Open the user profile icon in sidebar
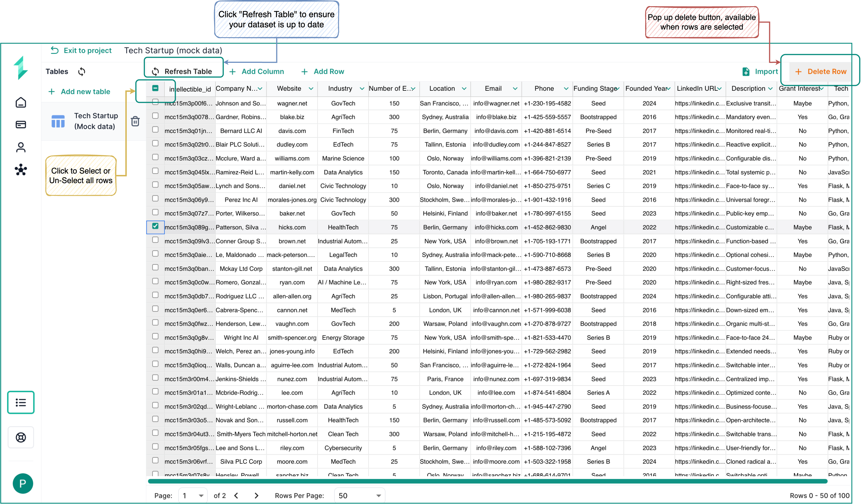861x504 pixels. [21, 147]
